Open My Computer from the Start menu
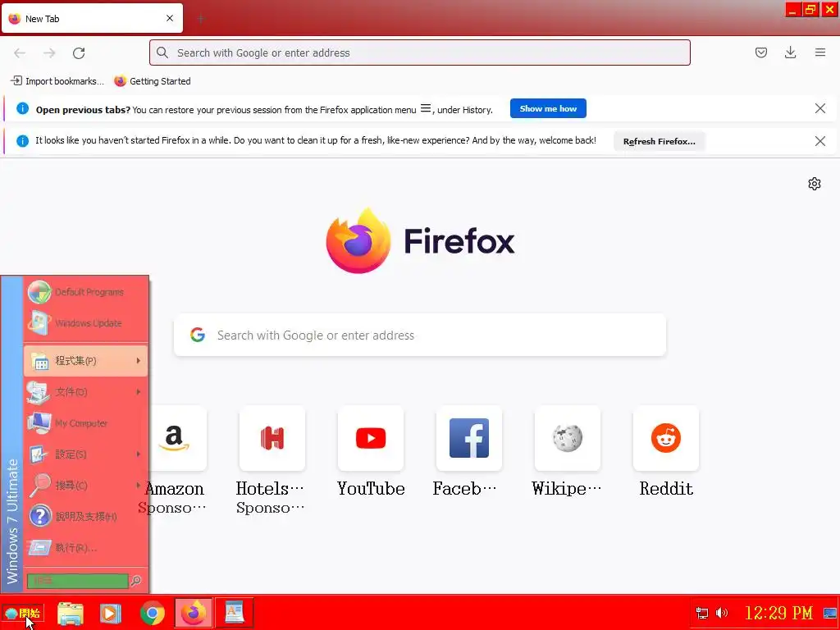The height and width of the screenshot is (630, 840). click(85, 423)
